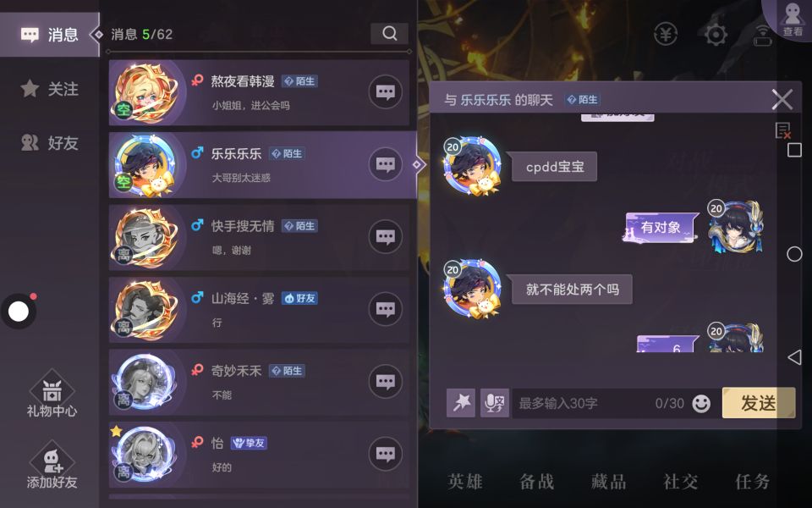Open the 社交 bottom menu item
The image size is (812, 508).
click(680, 482)
